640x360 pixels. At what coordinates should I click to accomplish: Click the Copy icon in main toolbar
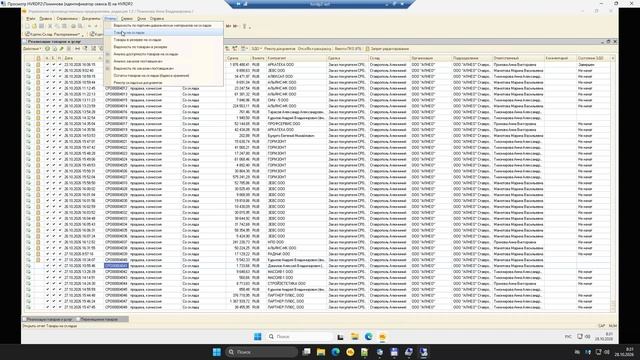coord(57,27)
